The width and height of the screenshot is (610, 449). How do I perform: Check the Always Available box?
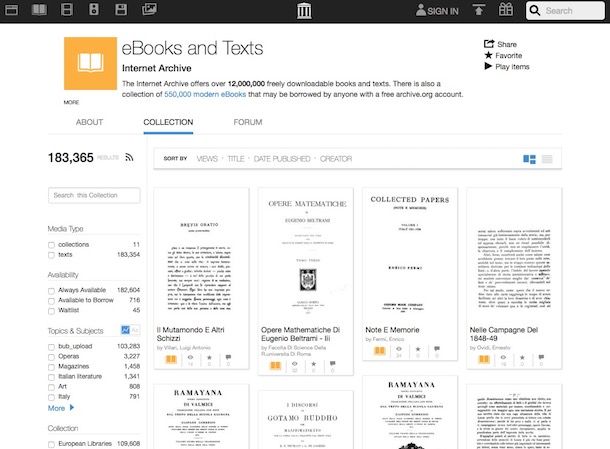pyautogui.click(x=51, y=291)
